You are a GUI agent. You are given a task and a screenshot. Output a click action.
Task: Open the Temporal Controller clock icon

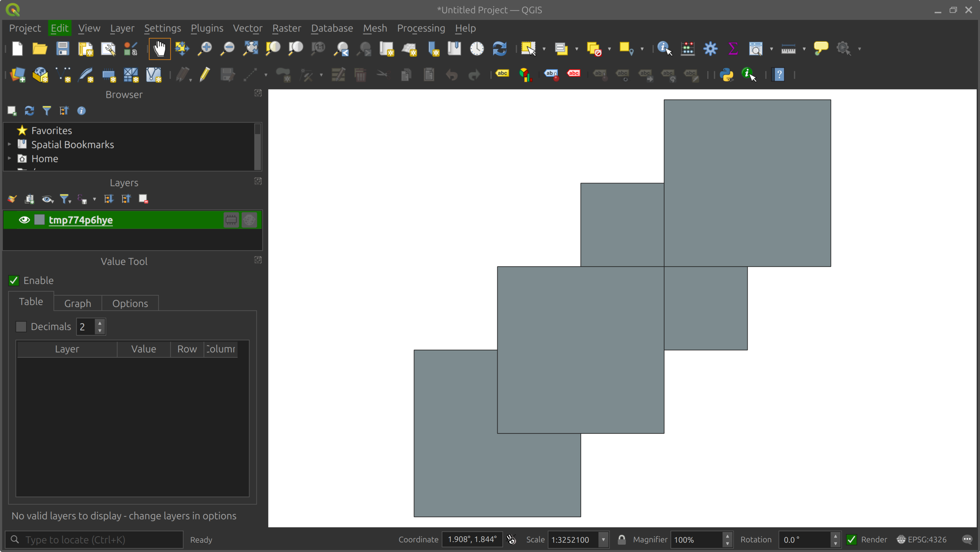(477, 49)
